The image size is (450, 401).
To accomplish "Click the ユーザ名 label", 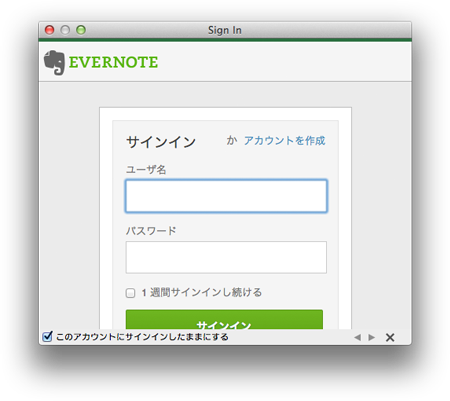I will click(146, 170).
